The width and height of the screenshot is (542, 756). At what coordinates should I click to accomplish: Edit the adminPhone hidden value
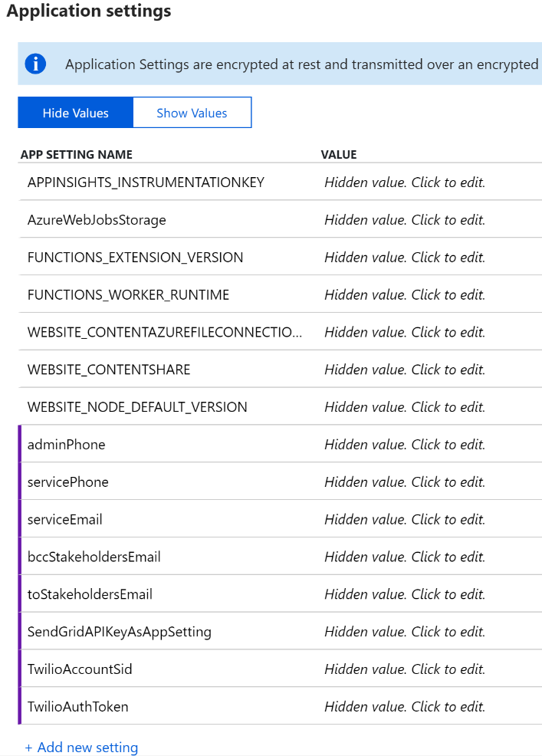[x=405, y=445]
